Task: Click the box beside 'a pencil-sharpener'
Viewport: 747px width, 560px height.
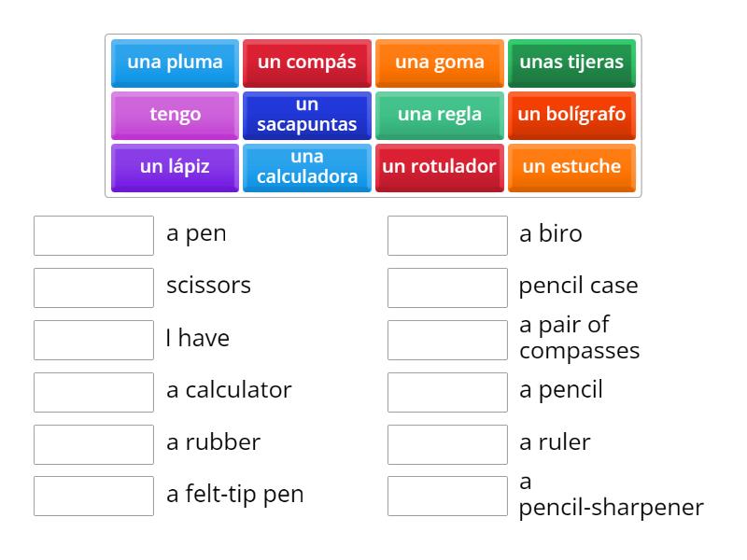Action: click(446, 497)
